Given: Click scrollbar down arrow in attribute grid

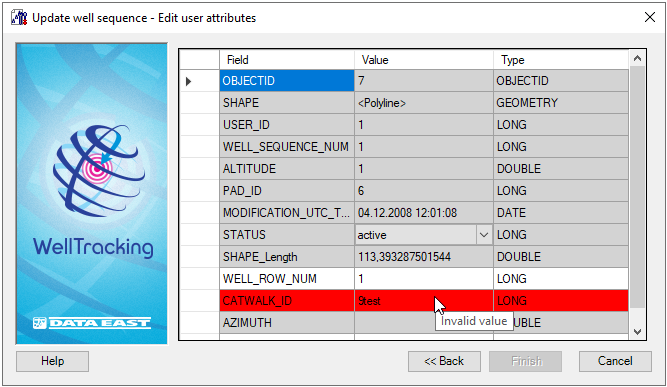Looking at the screenshot, I should tap(637, 332).
